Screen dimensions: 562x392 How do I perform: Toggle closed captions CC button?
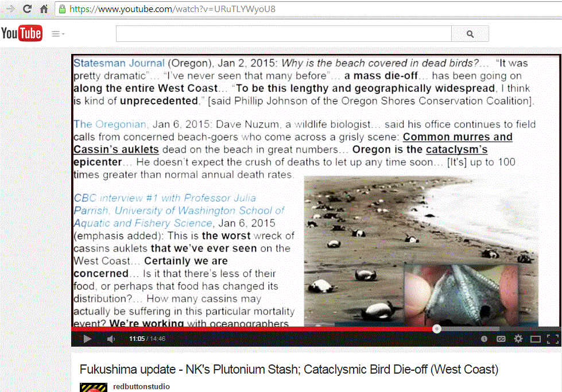501,339
